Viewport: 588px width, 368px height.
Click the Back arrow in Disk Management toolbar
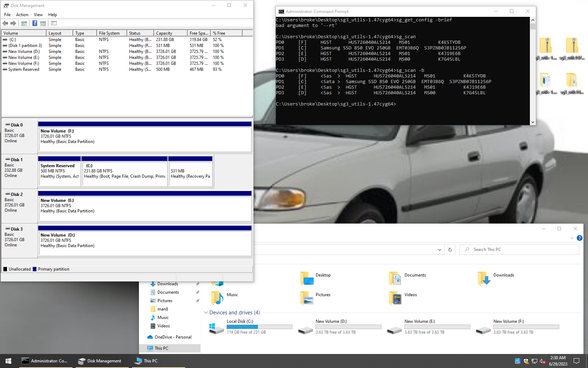click(x=5, y=23)
